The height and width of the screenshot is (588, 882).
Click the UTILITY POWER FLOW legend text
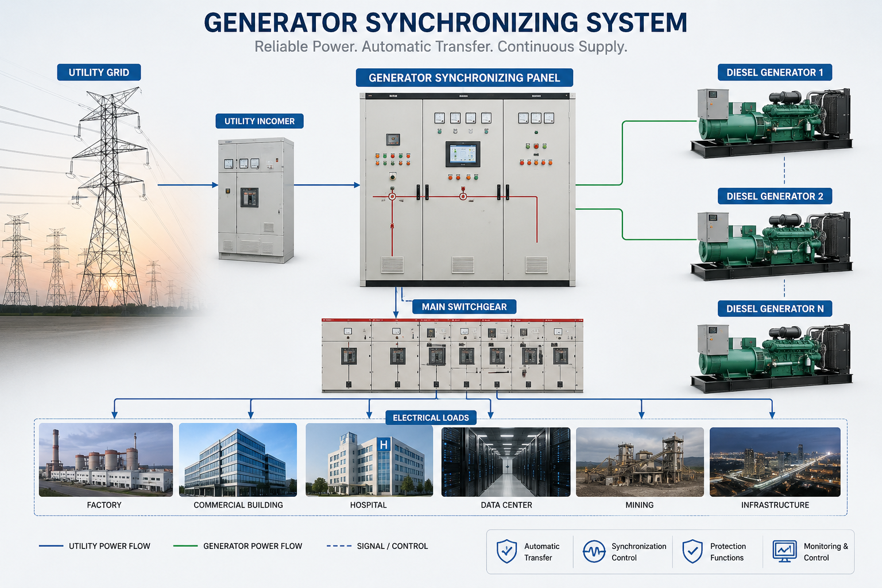click(x=110, y=546)
